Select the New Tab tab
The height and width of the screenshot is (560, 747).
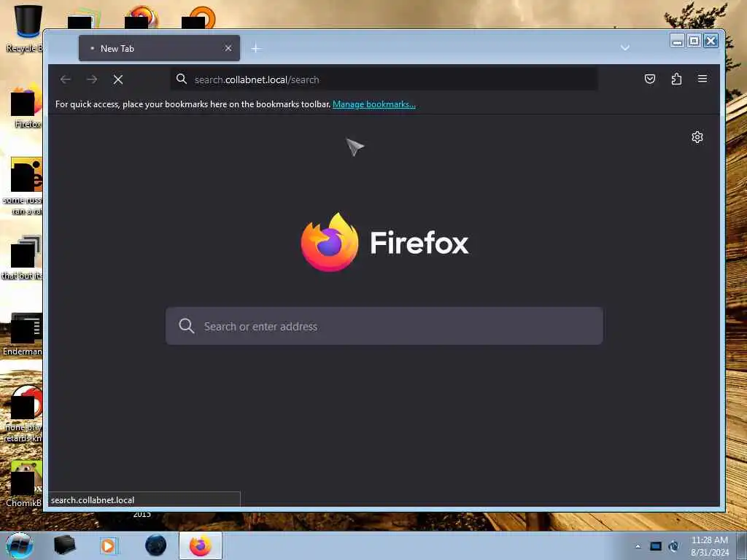pos(159,48)
